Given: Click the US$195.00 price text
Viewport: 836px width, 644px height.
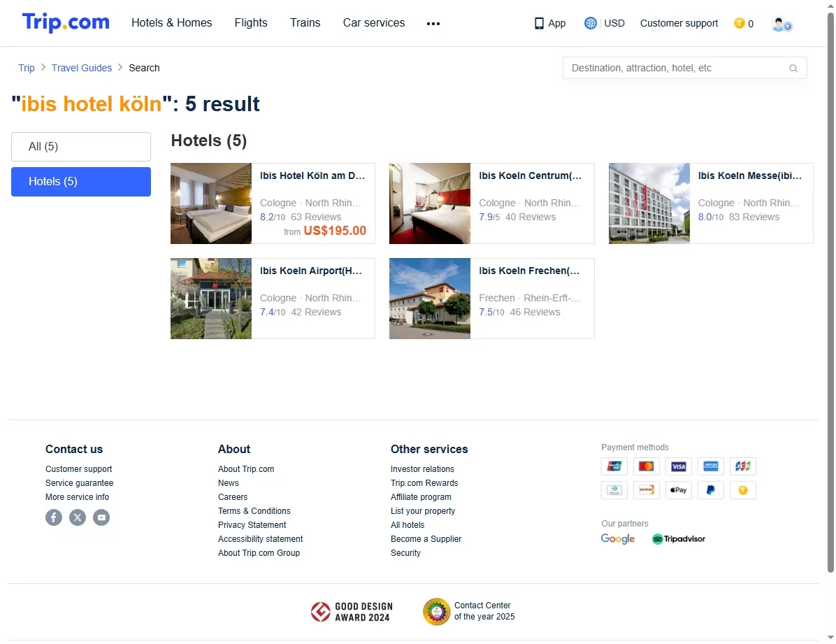Looking at the screenshot, I should (335, 231).
